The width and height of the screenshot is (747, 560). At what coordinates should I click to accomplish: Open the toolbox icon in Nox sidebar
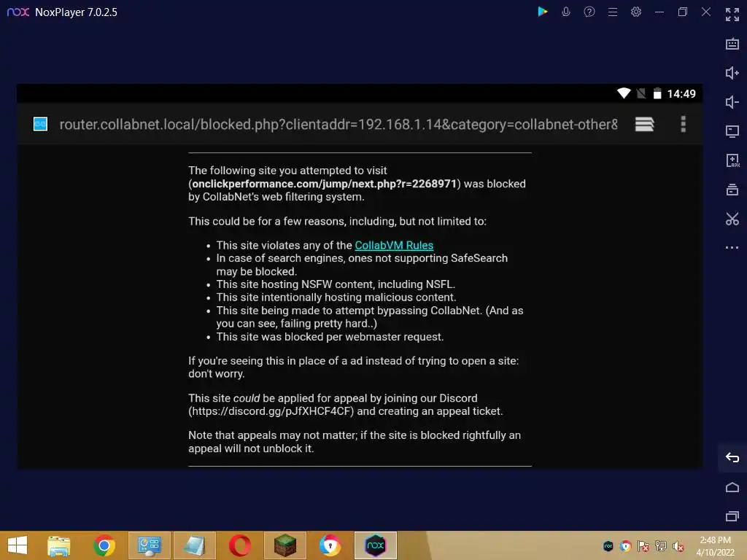pos(732,190)
